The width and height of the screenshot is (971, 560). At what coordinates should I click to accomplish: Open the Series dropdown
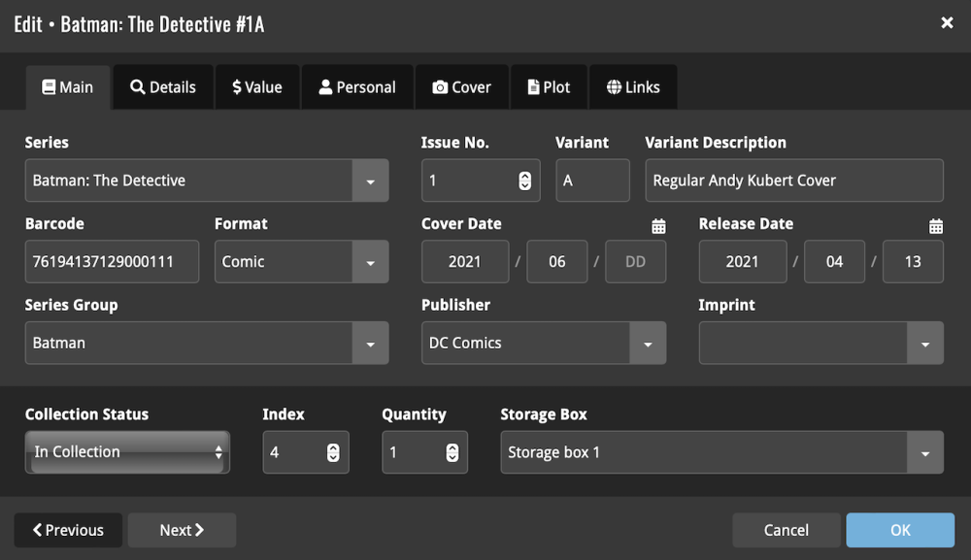372,180
